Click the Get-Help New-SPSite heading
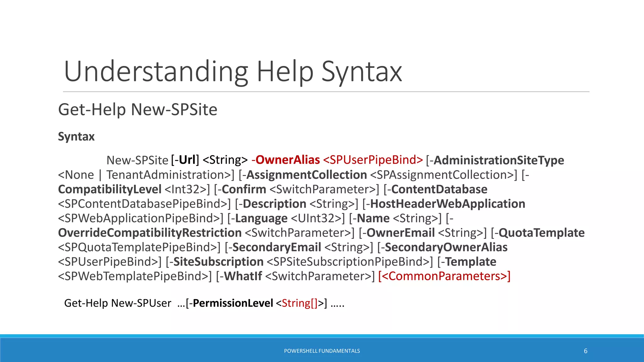644x362 pixels. pos(138,110)
